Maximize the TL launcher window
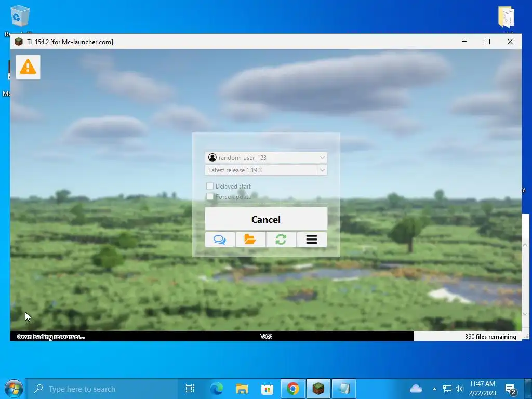532x399 pixels. (x=487, y=42)
